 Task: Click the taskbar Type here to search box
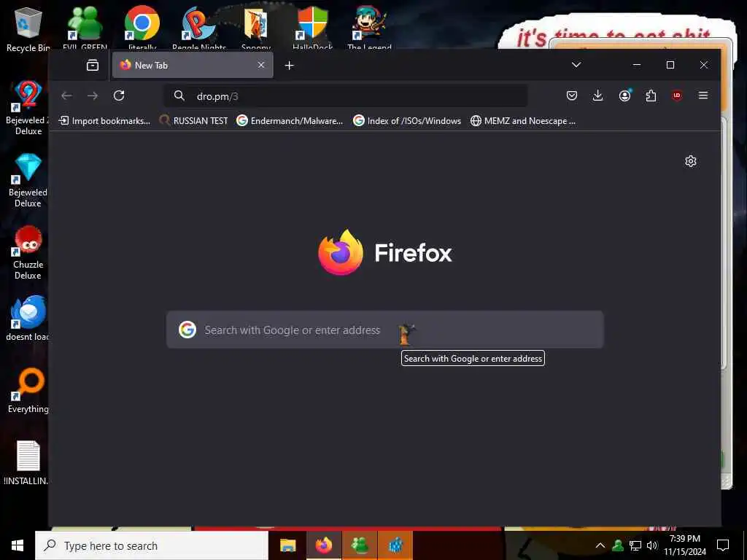pos(152,545)
